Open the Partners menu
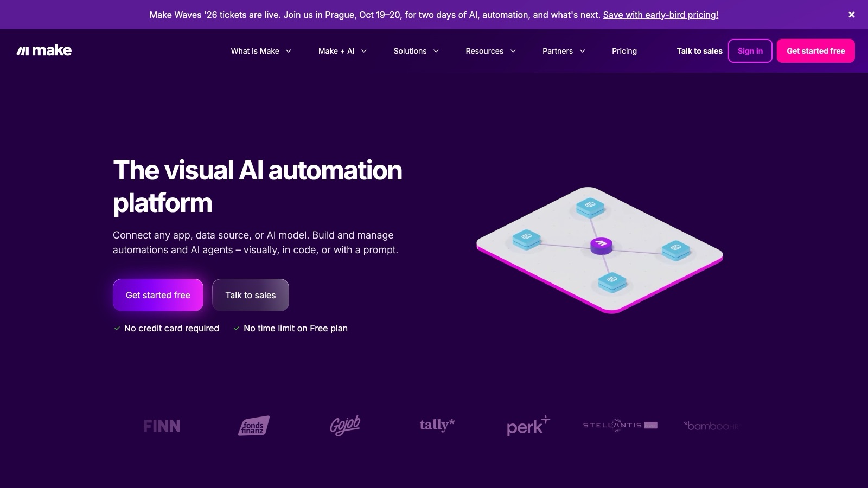Screen dimensions: 868x488 click(x=564, y=51)
